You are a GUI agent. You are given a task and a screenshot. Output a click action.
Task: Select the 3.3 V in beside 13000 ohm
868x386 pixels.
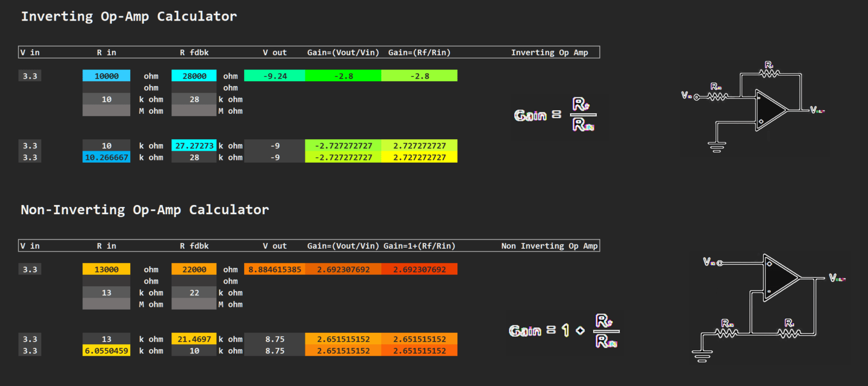(30, 269)
